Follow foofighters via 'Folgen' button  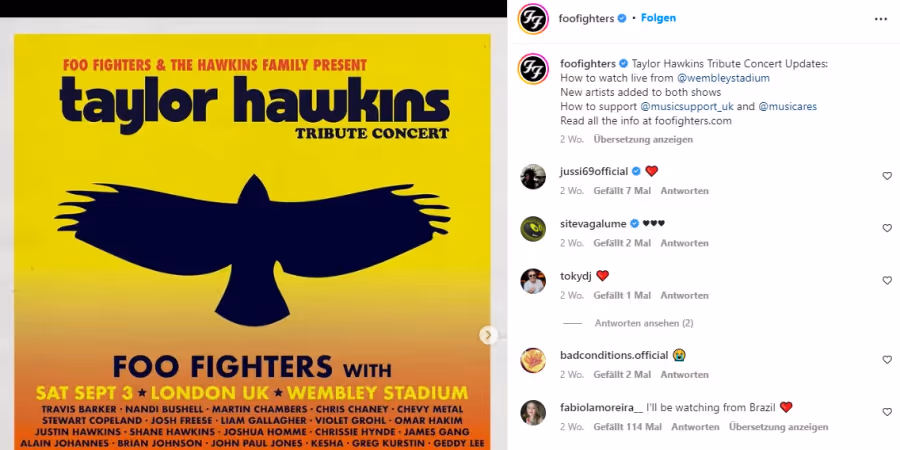pyautogui.click(x=658, y=18)
